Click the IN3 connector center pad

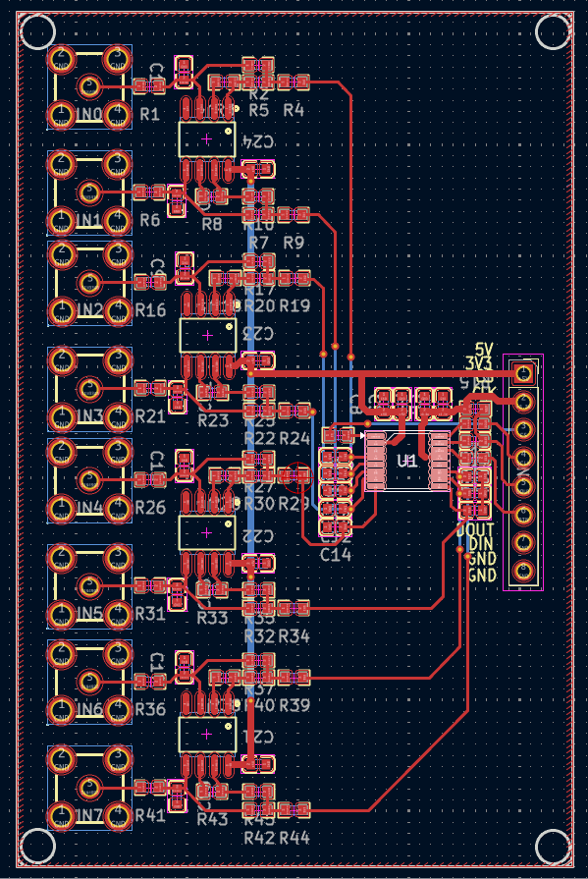(x=88, y=389)
